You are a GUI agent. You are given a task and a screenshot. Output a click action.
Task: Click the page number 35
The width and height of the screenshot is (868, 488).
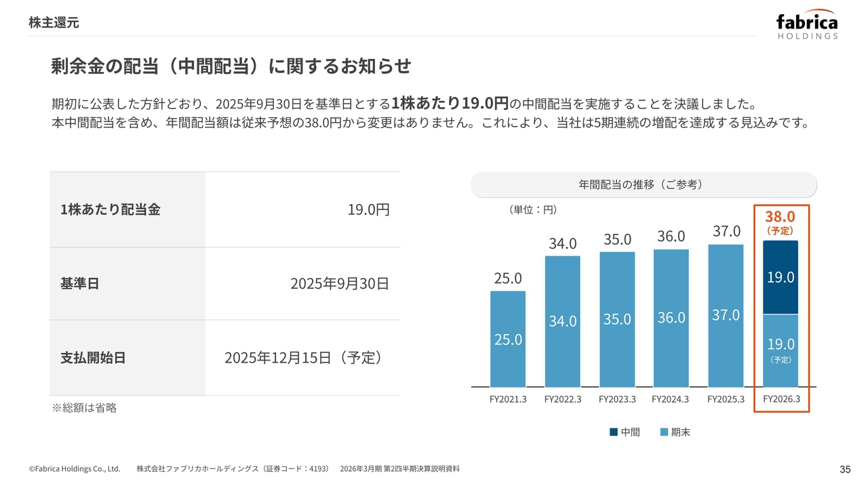[845, 470]
